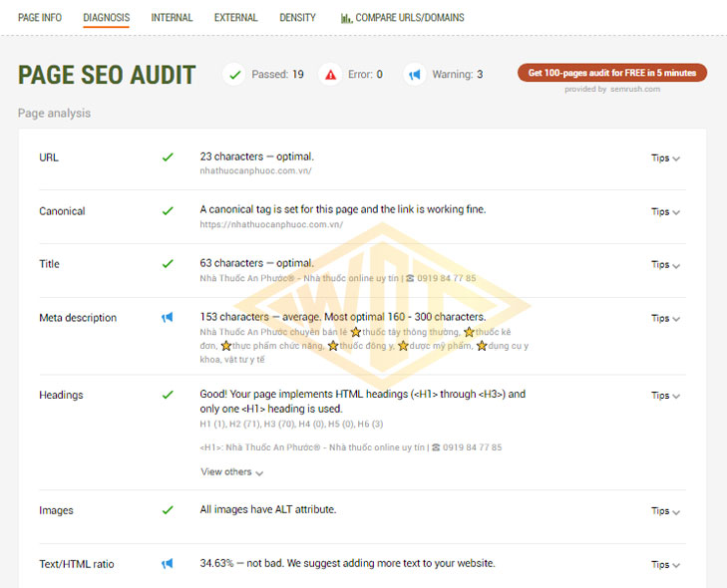
Task: Click the green check icon for URL
Action: [x=168, y=157]
